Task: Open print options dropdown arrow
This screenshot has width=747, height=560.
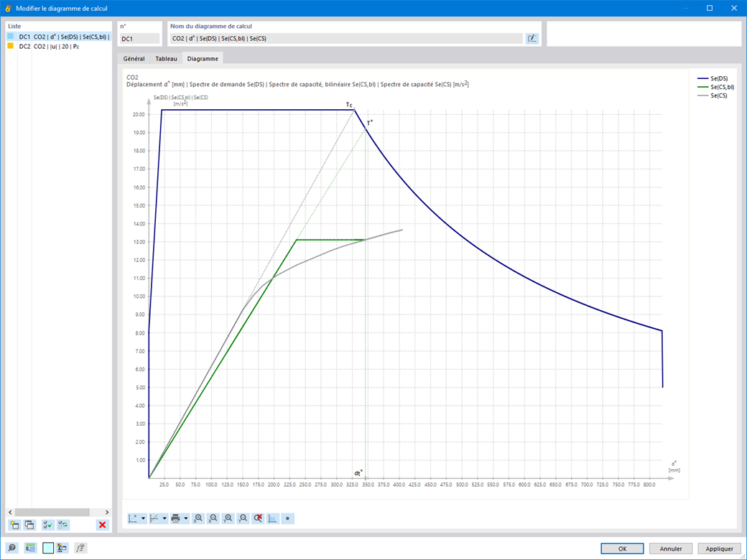Action: 186,518
